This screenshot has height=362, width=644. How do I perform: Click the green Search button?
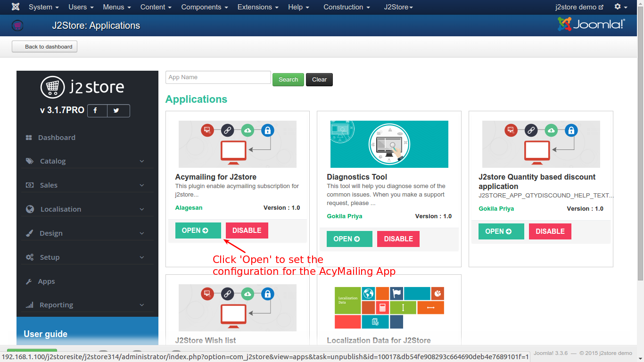(288, 80)
